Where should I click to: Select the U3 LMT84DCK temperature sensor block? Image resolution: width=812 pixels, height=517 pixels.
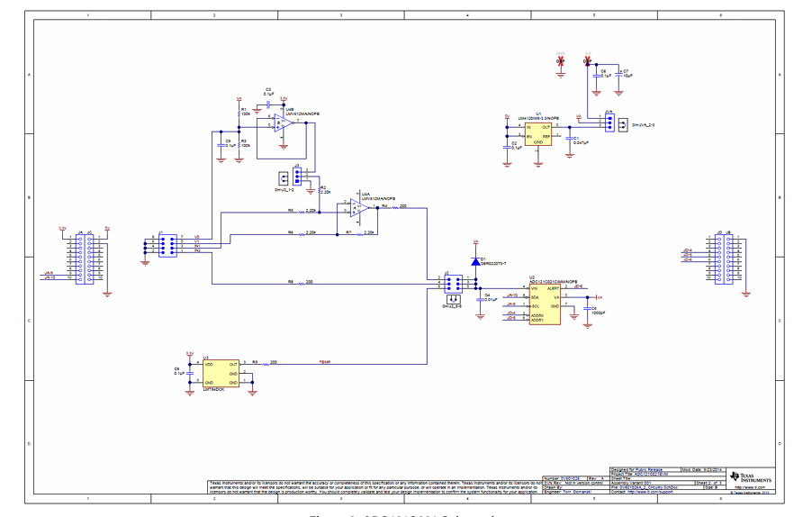pyautogui.click(x=221, y=374)
